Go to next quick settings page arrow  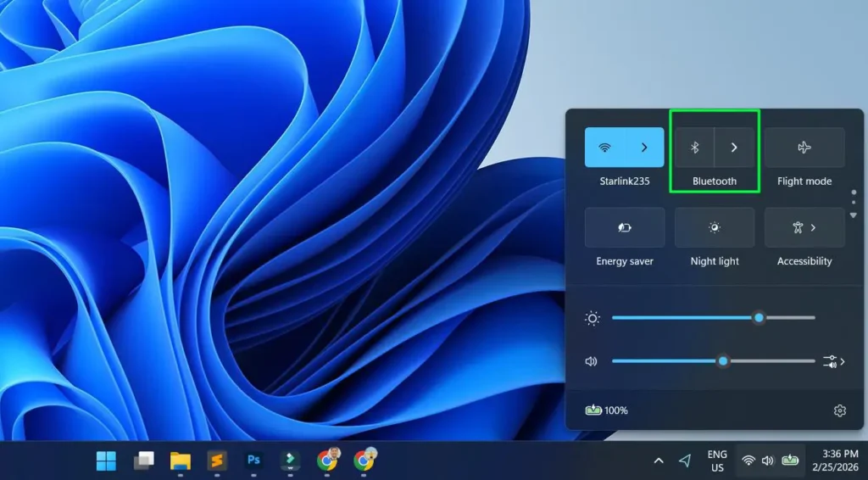point(854,215)
